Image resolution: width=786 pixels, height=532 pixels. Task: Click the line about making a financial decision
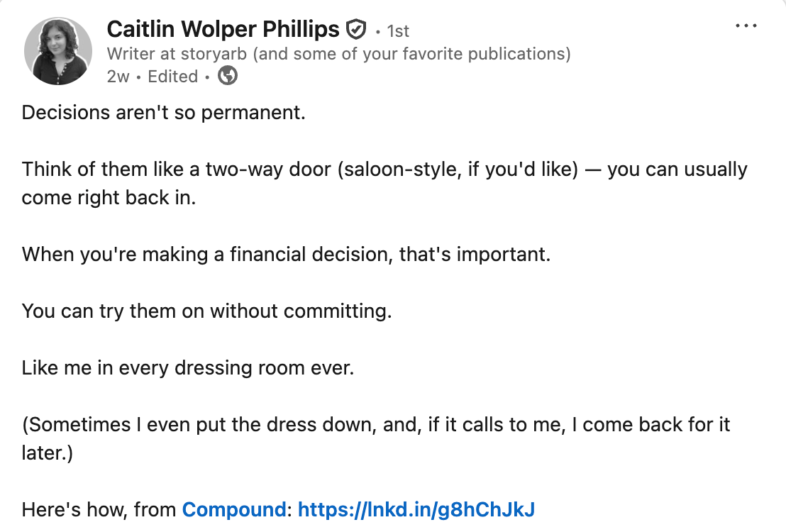286,255
